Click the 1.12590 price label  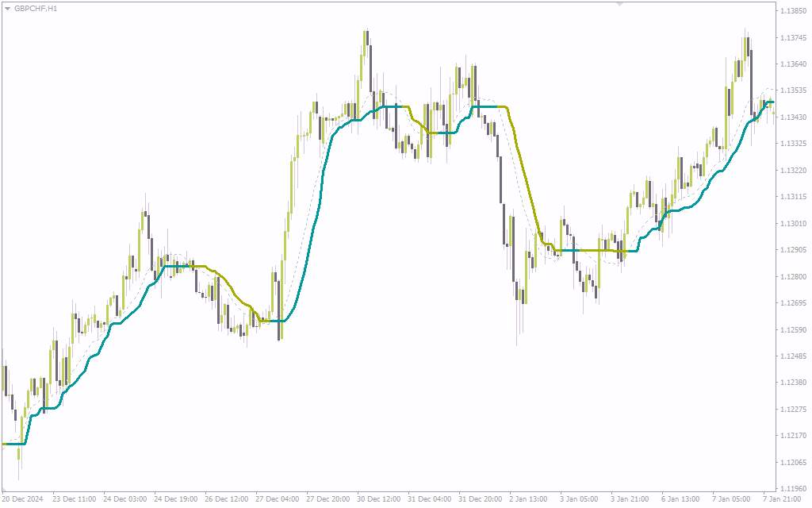[x=793, y=329]
